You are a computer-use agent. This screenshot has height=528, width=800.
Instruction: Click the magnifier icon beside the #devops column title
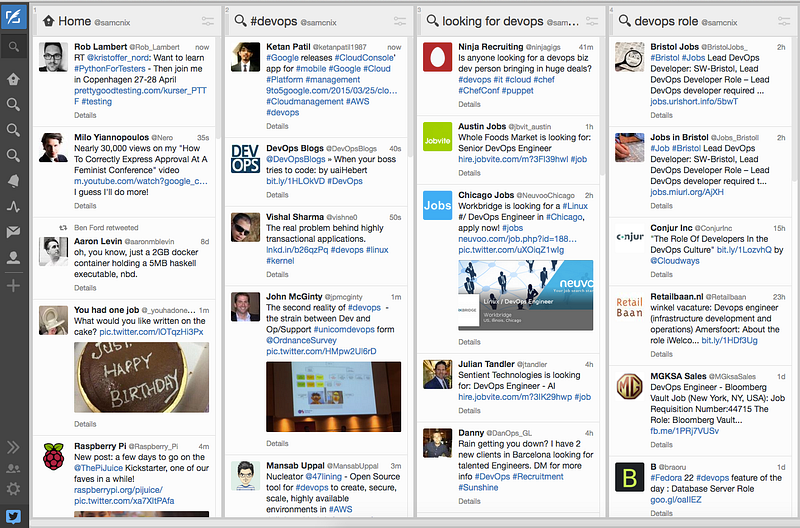pyautogui.click(x=240, y=21)
